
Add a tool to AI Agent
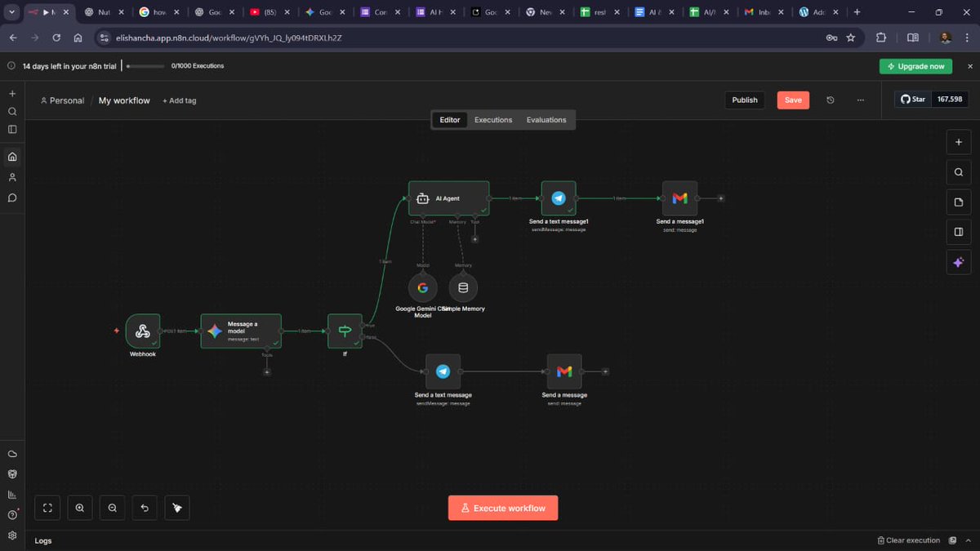475,239
